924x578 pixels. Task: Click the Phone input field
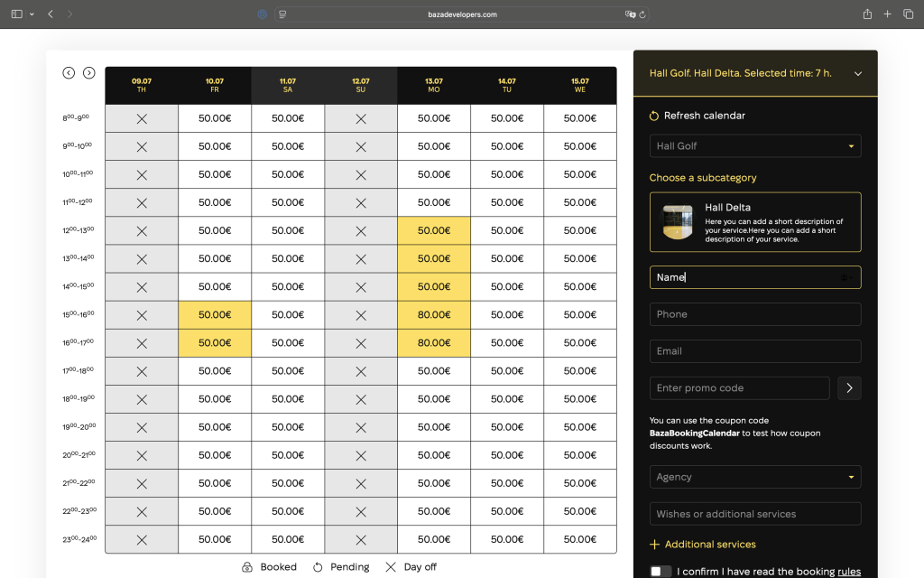click(755, 314)
